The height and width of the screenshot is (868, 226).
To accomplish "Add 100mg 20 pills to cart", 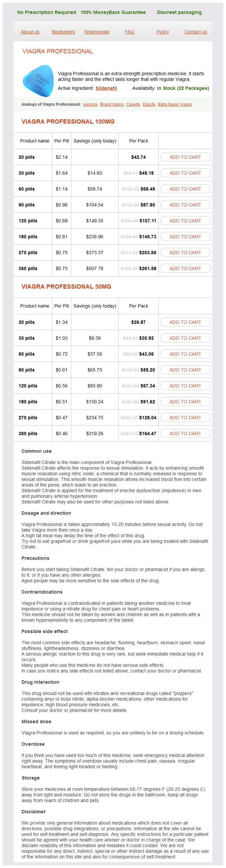I will pyautogui.click(x=185, y=157).
